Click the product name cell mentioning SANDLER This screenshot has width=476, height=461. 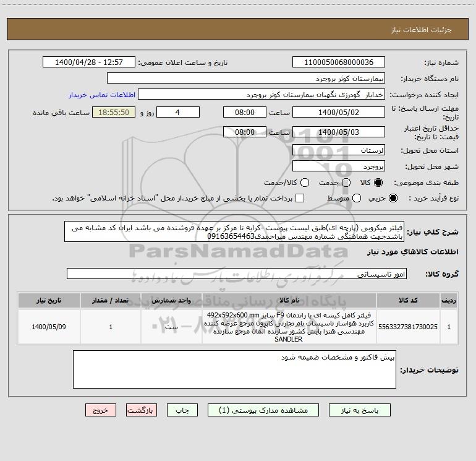(289, 327)
